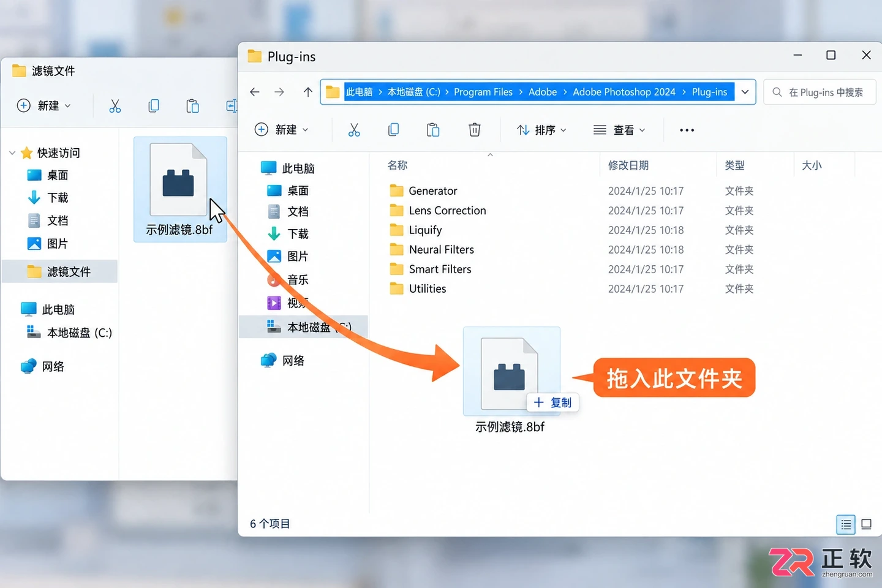This screenshot has height=588, width=882.
Task: Click the Copy icon in Plug-ins toolbar
Action: coord(394,130)
